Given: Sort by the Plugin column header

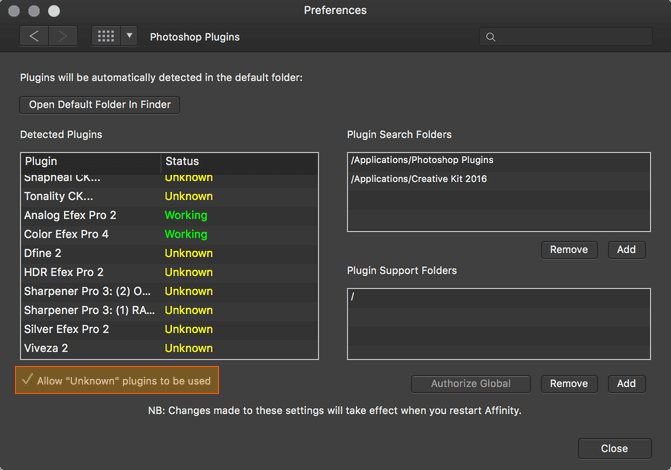Looking at the screenshot, I should (x=91, y=161).
